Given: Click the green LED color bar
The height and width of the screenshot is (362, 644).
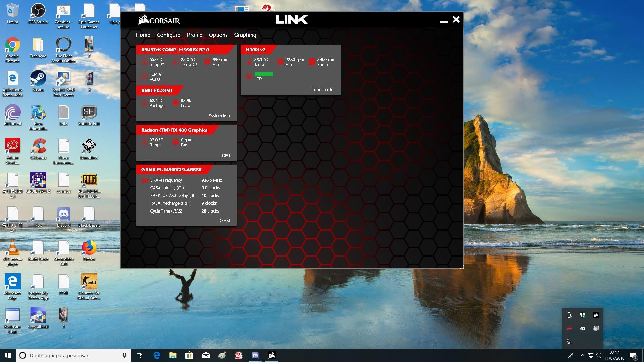Looking at the screenshot, I should click(x=264, y=74).
